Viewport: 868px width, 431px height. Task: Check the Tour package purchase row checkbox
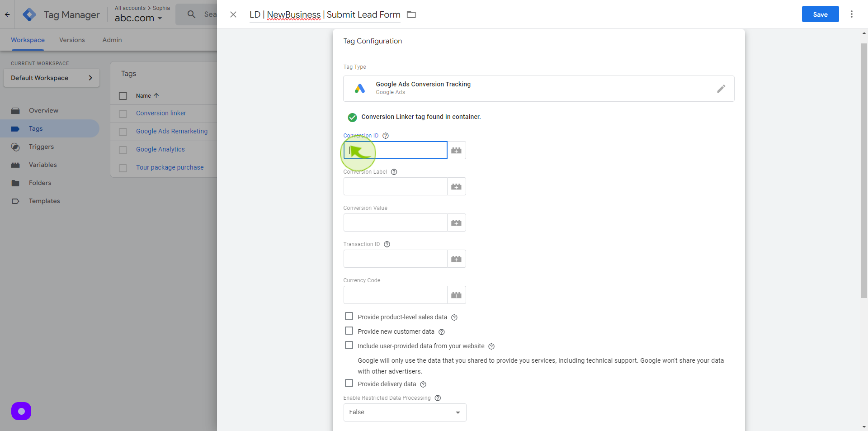coord(123,168)
